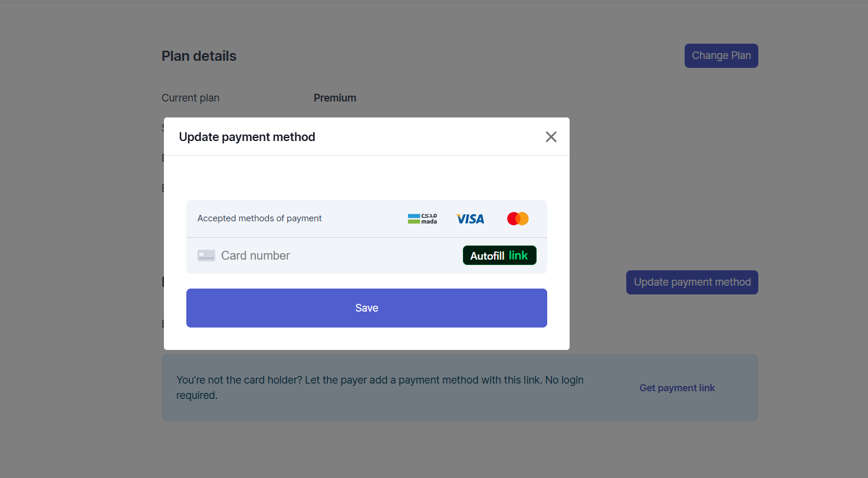Select the VISA payment icon
Image resolution: width=868 pixels, height=478 pixels.
pos(470,218)
